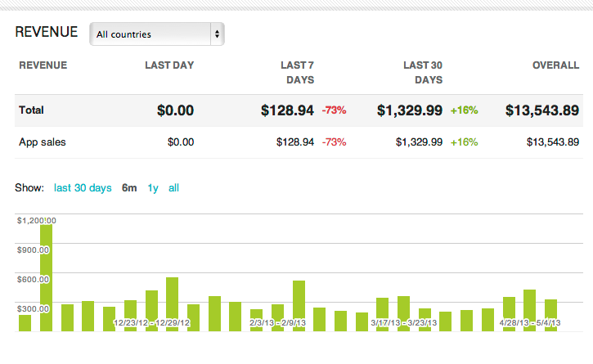Switch chart range to 1y

click(x=153, y=188)
